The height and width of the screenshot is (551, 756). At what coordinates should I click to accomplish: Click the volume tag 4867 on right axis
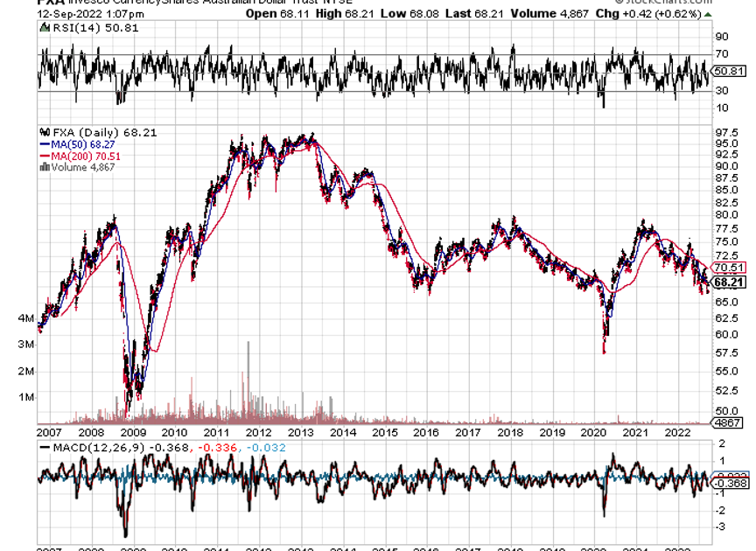coord(728,422)
